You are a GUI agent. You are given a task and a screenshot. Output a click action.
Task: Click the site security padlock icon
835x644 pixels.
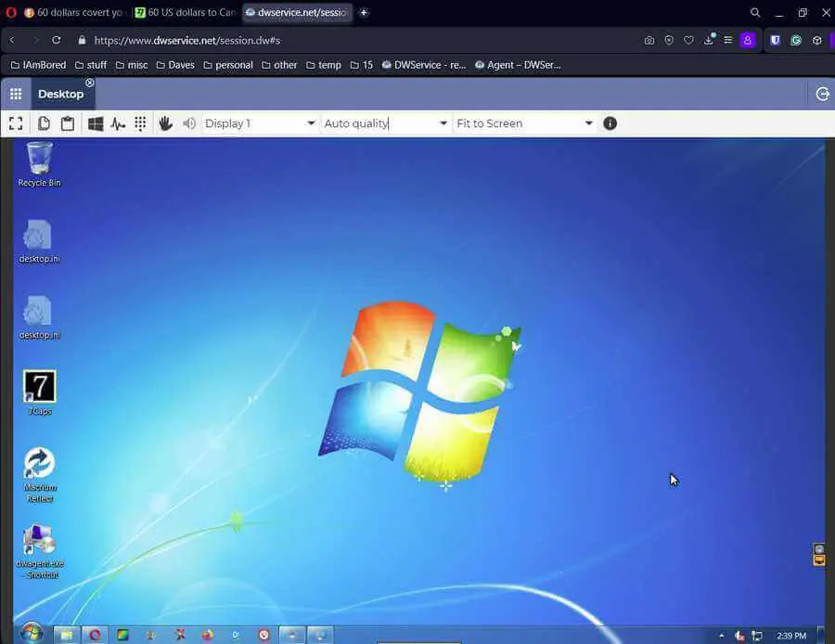82,41
